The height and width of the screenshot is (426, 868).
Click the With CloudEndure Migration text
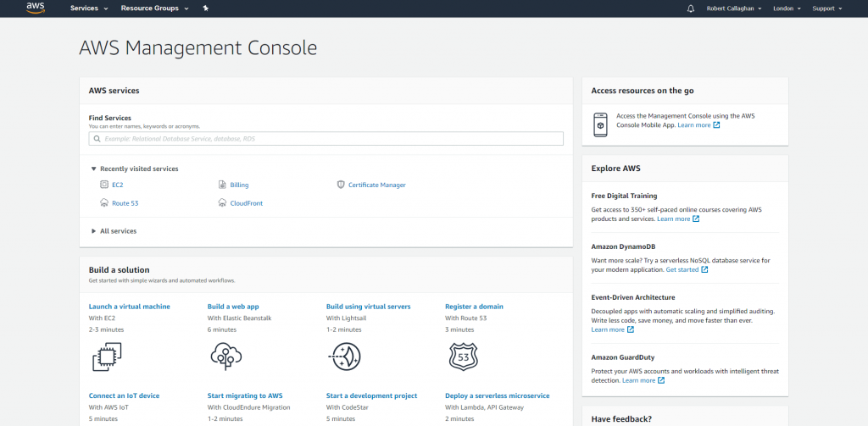coord(248,407)
